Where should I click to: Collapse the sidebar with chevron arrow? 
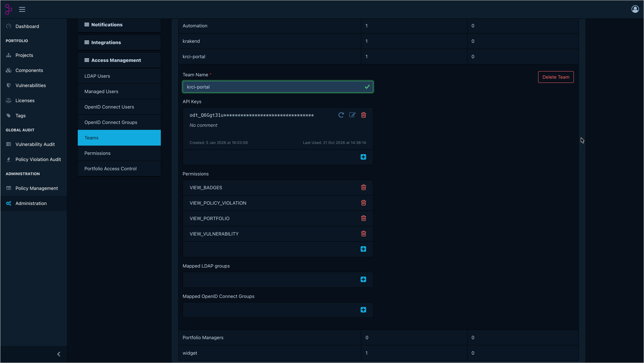click(x=59, y=354)
